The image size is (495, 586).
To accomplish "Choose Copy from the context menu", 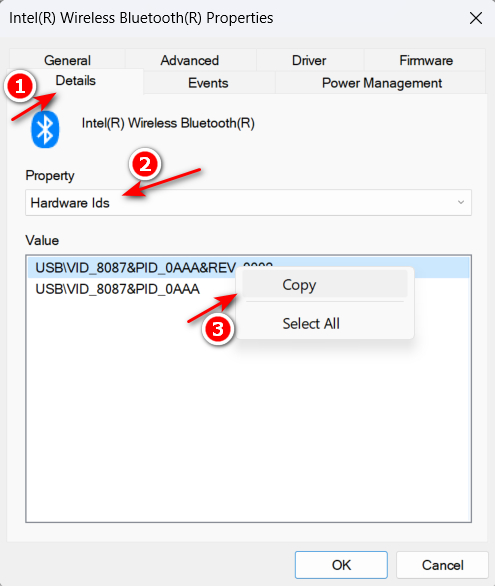I will coord(325,285).
